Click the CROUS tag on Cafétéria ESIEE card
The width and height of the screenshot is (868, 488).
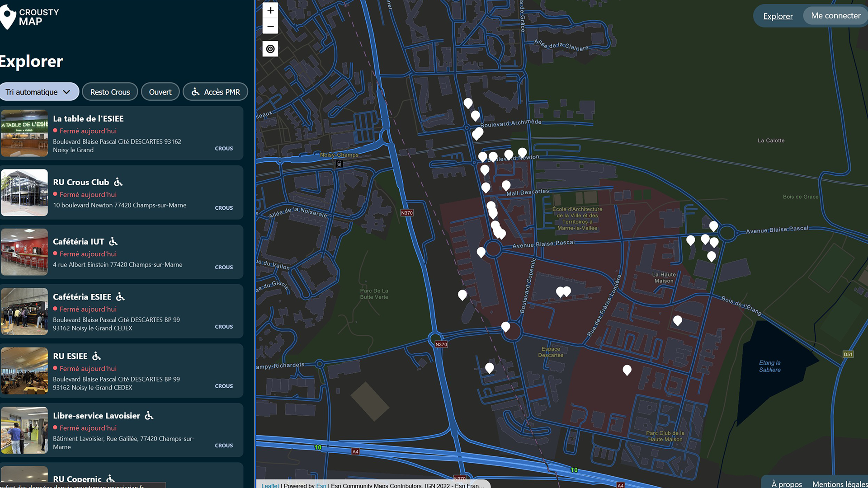[x=224, y=327]
